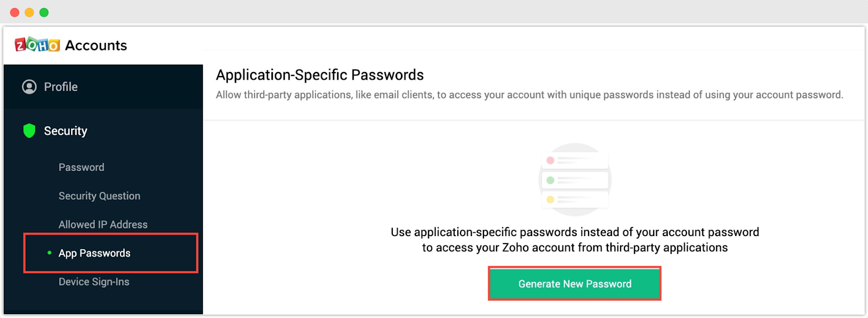Click the Profile user avatar icon
This screenshot has height=318, width=868.
click(x=29, y=87)
